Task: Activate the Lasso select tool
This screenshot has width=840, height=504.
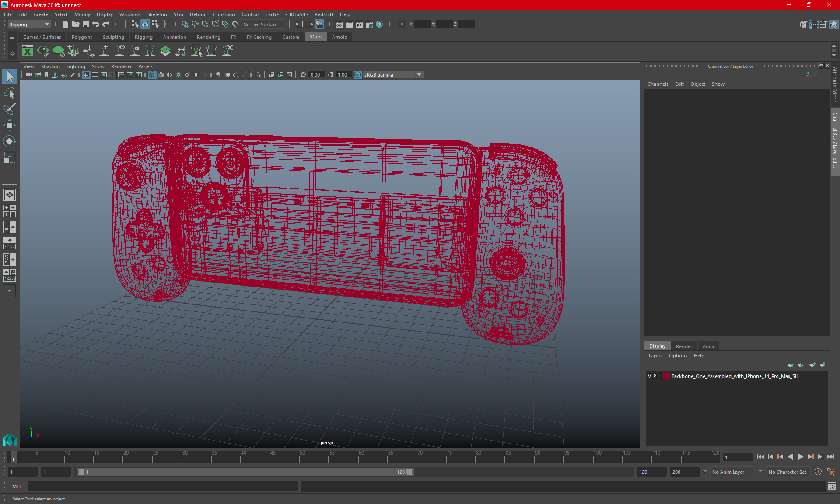Action: coord(10,93)
